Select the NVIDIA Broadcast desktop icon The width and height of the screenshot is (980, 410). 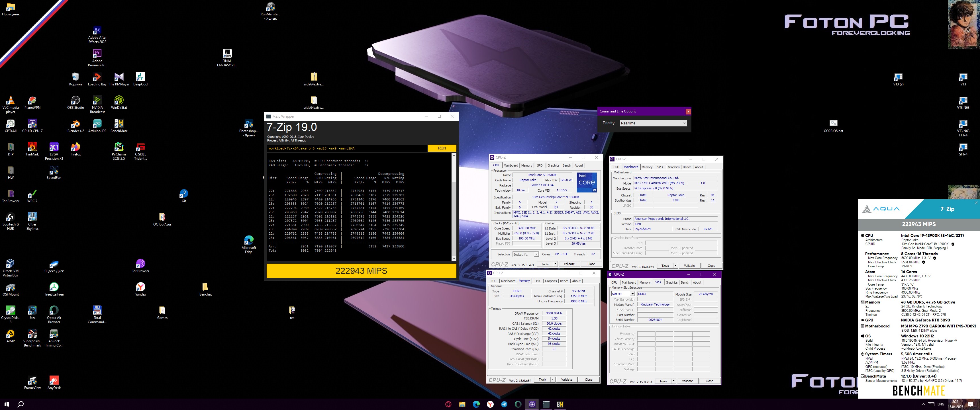(97, 104)
